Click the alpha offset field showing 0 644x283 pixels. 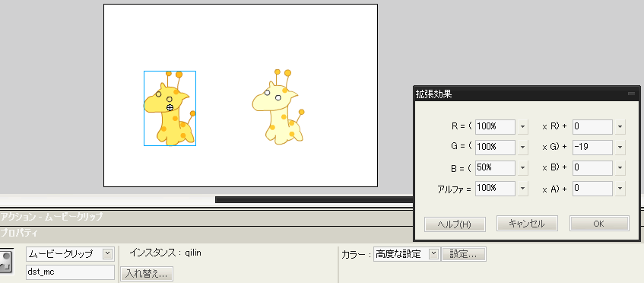(592, 189)
